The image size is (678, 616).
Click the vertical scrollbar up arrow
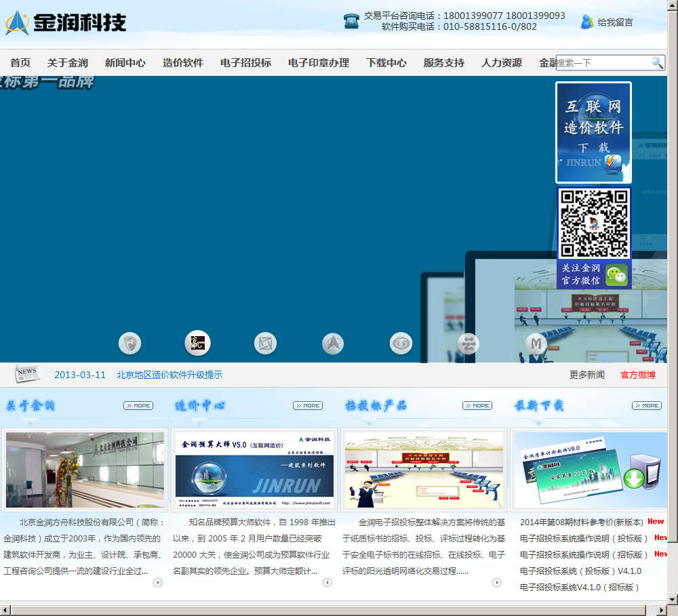pos(673,4)
